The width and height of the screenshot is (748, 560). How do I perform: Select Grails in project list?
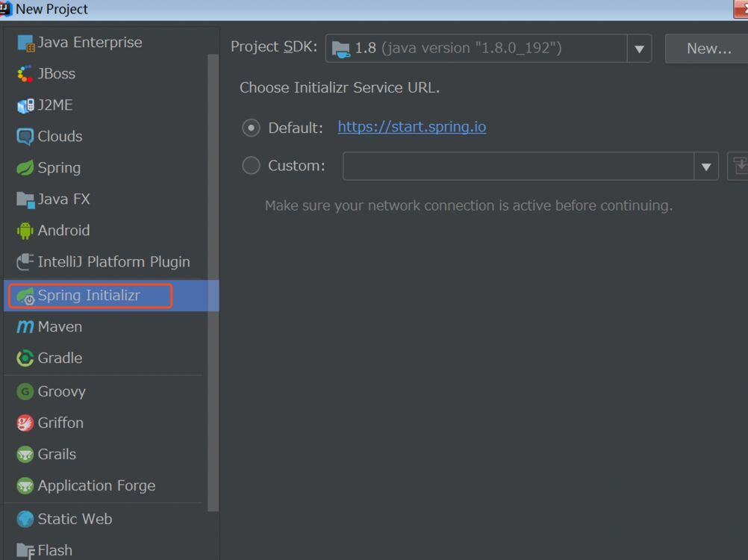coord(57,454)
